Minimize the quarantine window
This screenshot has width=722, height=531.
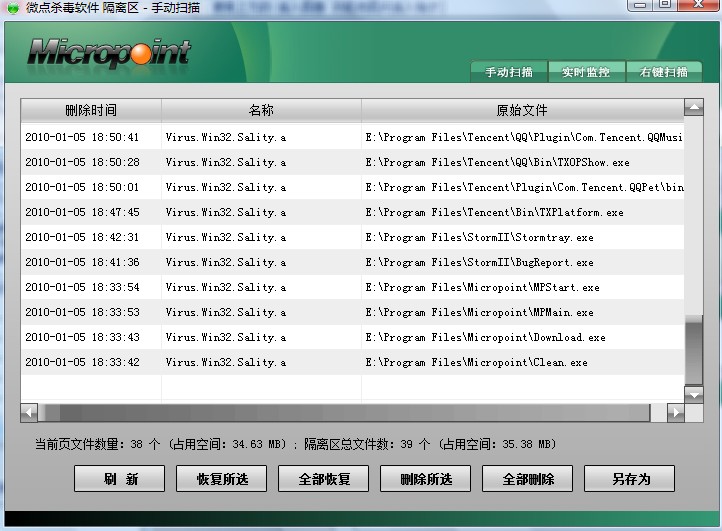tap(640, 5)
